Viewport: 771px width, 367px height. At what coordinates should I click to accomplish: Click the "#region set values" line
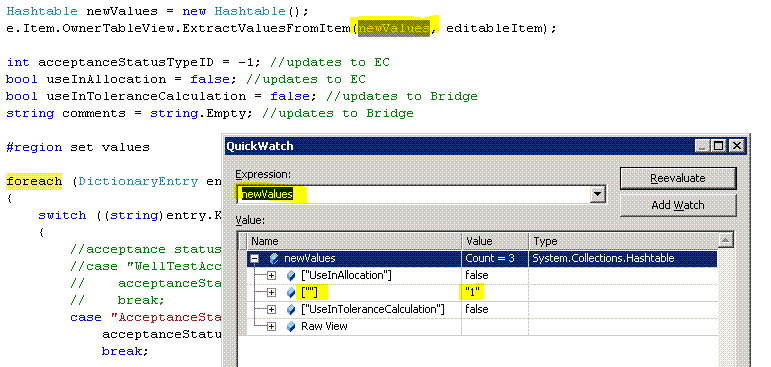tap(78, 147)
